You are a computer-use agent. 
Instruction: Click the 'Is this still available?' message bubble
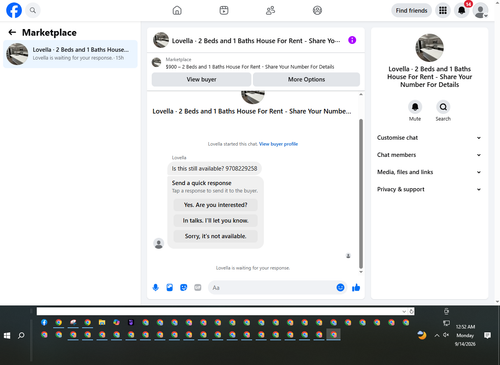coord(214,169)
